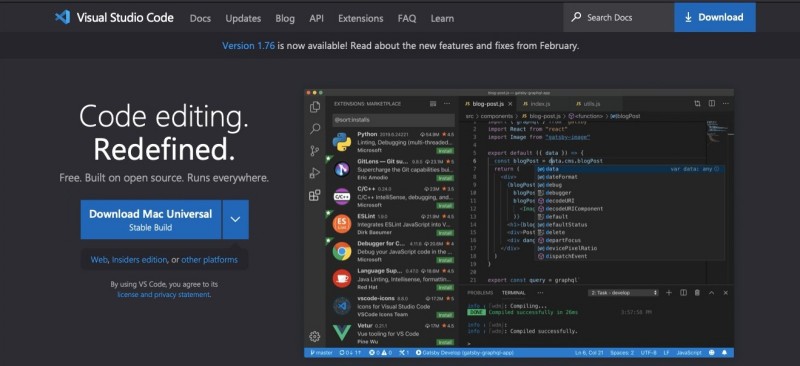The width and height of the screenshot is (800, 366).
Task: Click the blue Download button in header
Action: [715, 17]
